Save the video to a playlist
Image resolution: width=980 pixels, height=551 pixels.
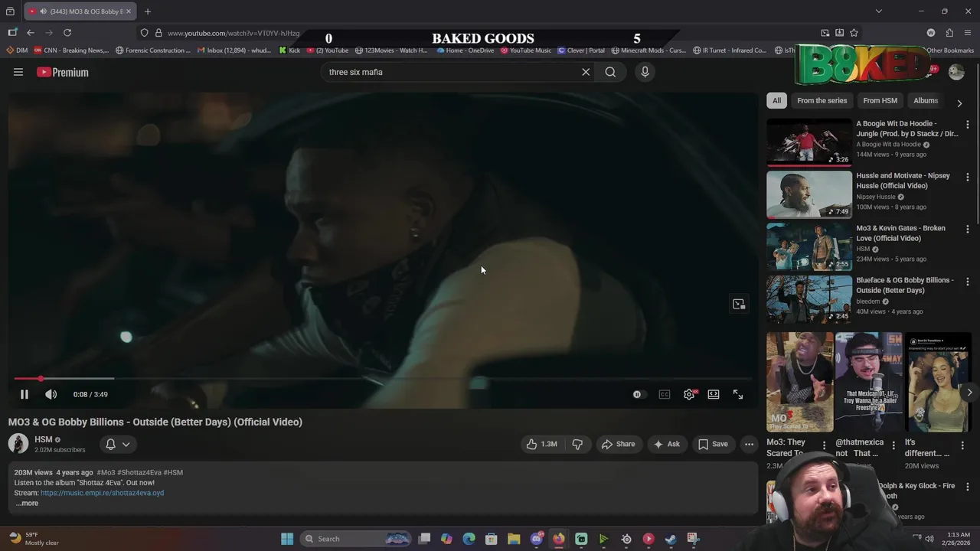[x=713, y=444]
